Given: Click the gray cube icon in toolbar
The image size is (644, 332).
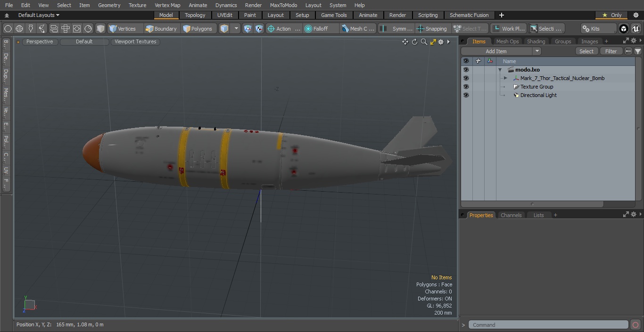Looking at the screenshot, I should click(x=100, y=29).
